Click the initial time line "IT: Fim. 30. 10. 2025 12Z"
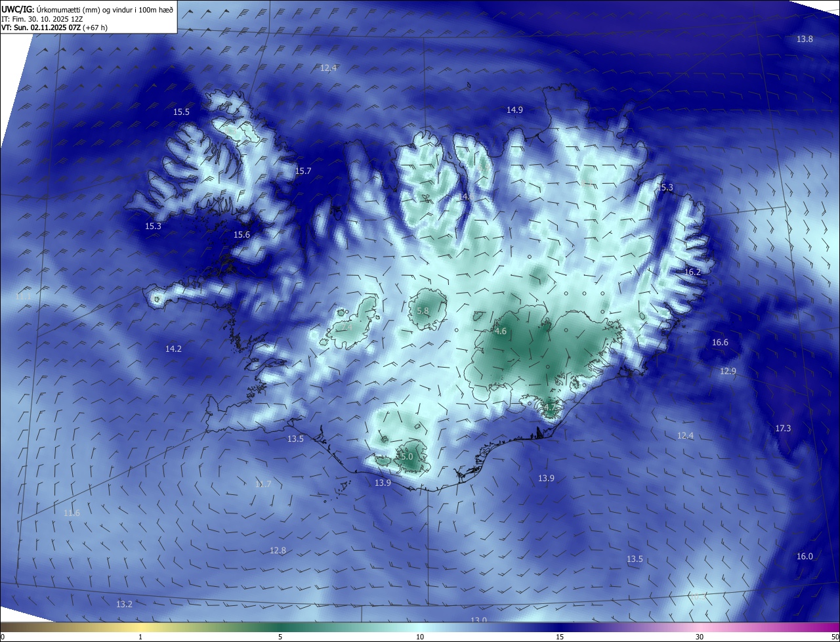840x642 pixels. point(41,18)
